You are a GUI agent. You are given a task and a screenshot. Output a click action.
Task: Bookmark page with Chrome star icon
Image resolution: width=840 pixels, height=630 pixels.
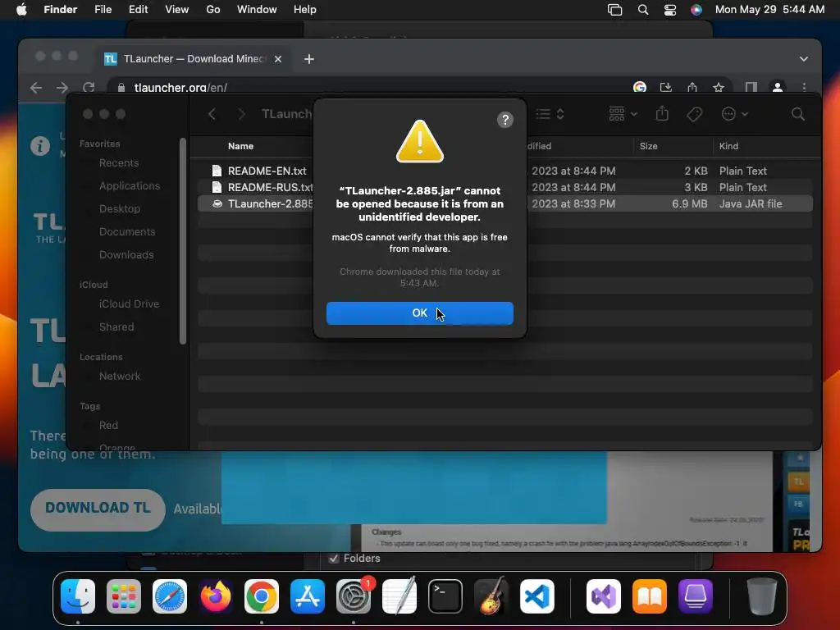(719, 87)
